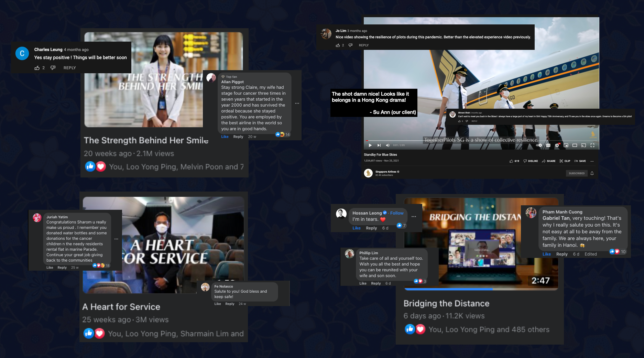Thumbs up Jo Lim's comment
Viewport: 644px width, 358px height.
tap(338, 45)
